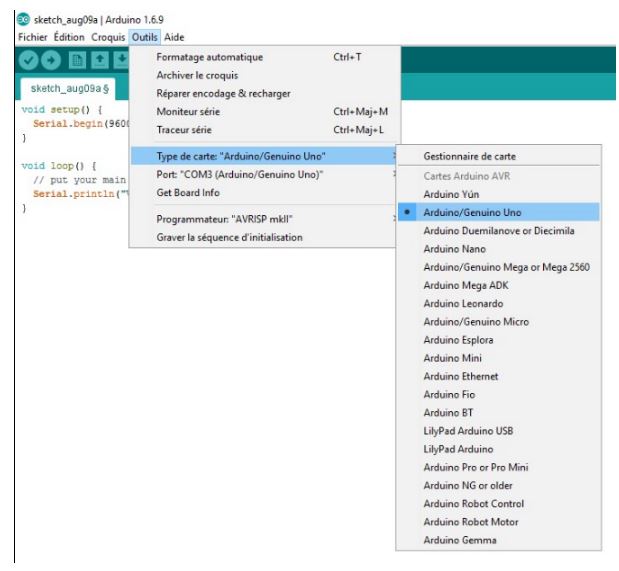Viewport: 619px width, 571px height.
Task: Click the Upload arrow toolbar icon
Action: (51, 60)
